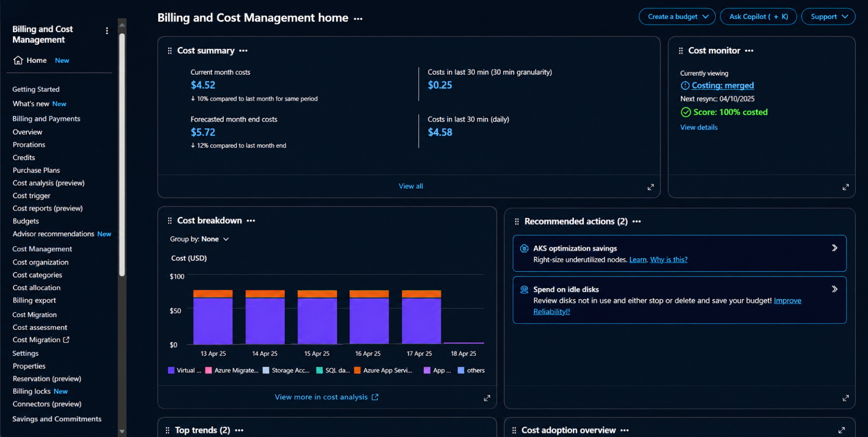The height and width of the screenshot is (437, 868).
Task: Open Cost trigger in sidebar
Action: tap(32, 195)
